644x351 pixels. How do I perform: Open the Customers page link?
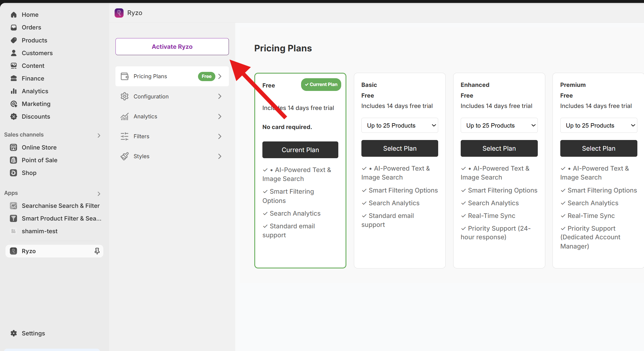point(37,53)
